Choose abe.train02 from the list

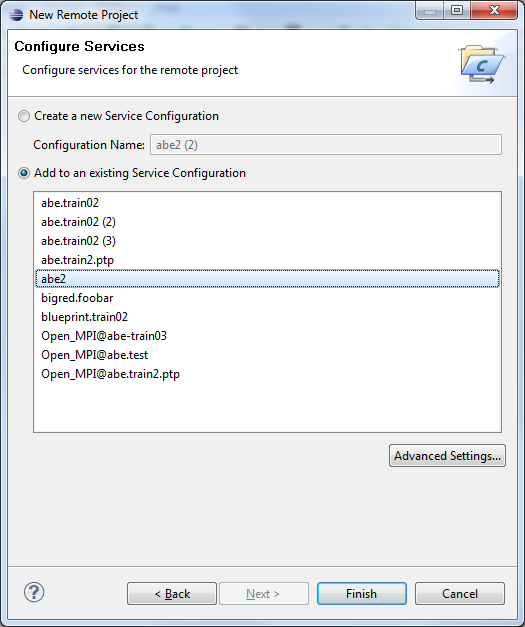[x=267, y=203]
